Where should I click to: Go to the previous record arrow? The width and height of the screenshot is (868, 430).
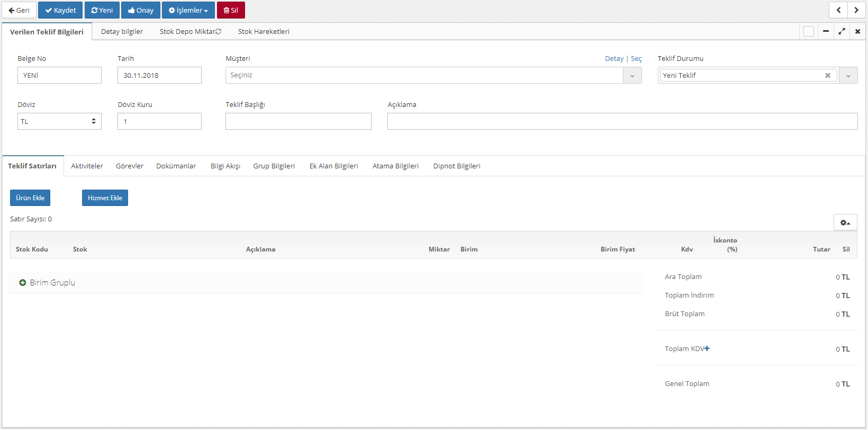tap(838, 10)
